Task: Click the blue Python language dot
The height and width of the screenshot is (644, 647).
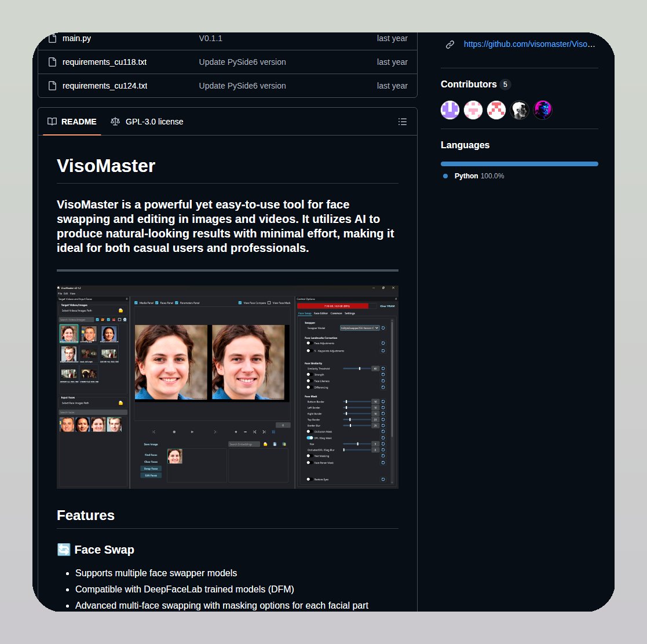Action: pyautogui.click(x=445, y=176)
